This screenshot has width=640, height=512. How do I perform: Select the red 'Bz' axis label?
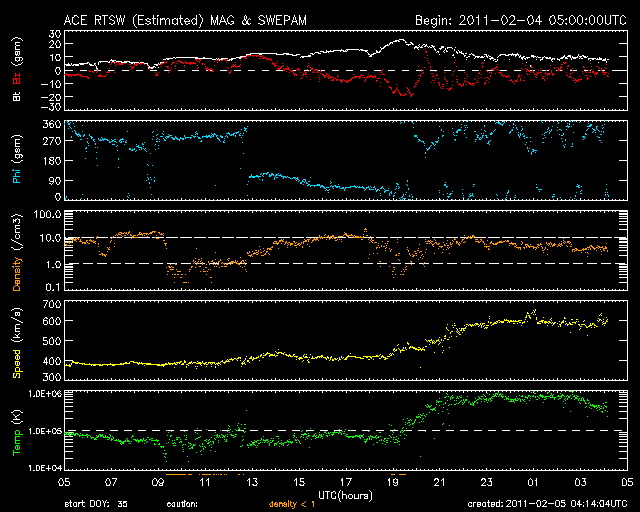tap(17, 78)
